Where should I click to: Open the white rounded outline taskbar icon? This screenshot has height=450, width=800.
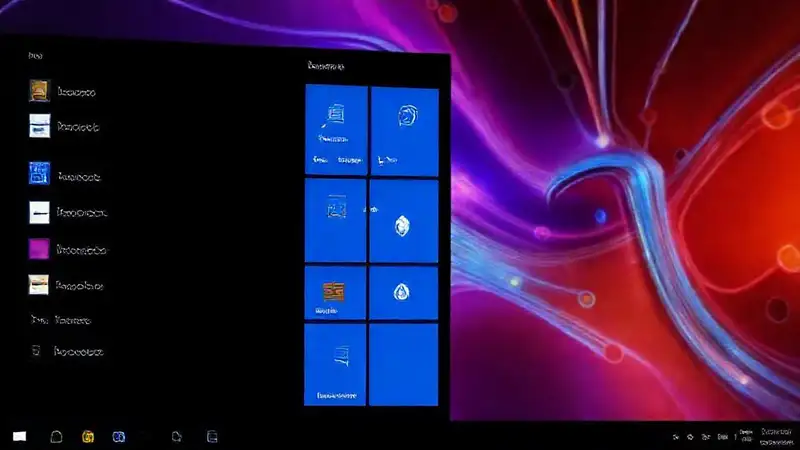pos(56,436)
